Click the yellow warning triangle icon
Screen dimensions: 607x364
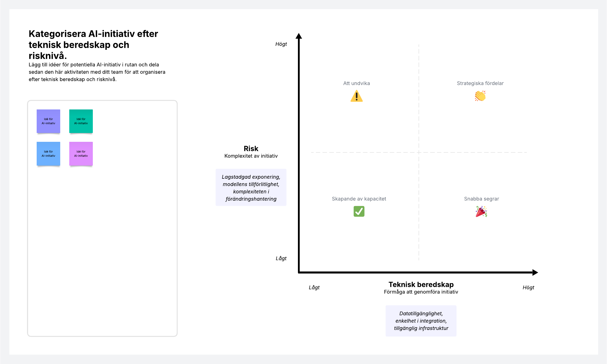pyautogui.click(x=357, y=96)
